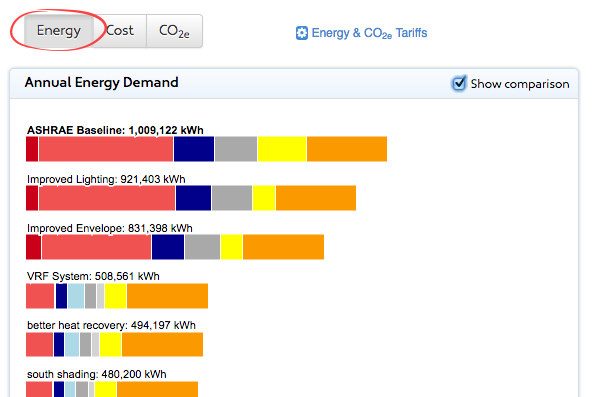597x397 pixels.
Task: Click the Improved Envelope: 831,398 kWh label
Action: [110, 228]
